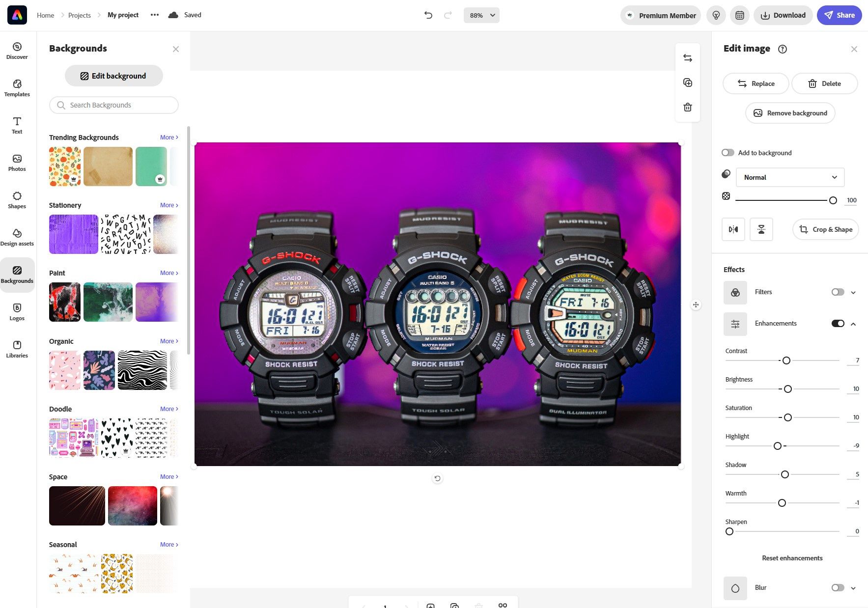Click the Contrast slider handle
Image resolution: width=868 pixels, height=608 pixels.
786,360
